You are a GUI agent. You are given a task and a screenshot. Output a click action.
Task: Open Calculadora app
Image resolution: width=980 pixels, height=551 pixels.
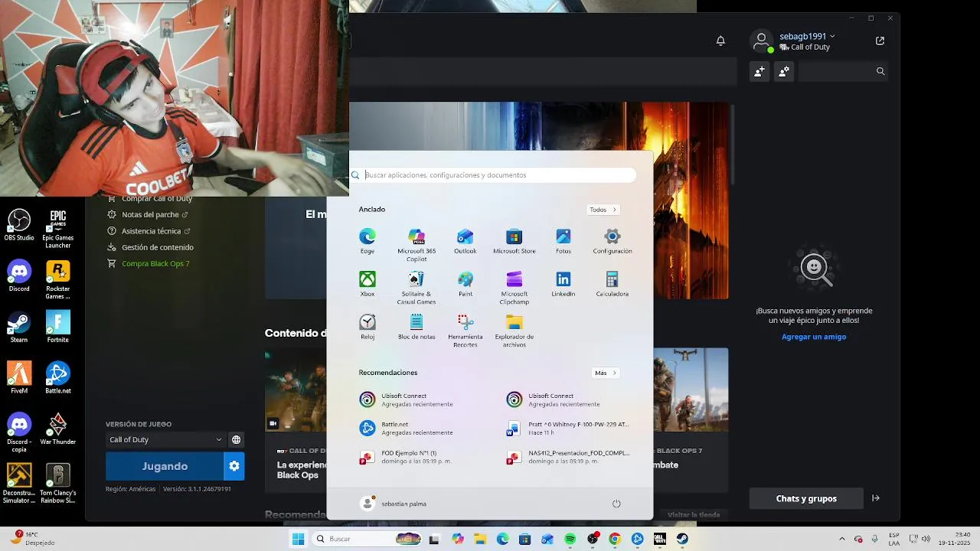coord(612,284)
